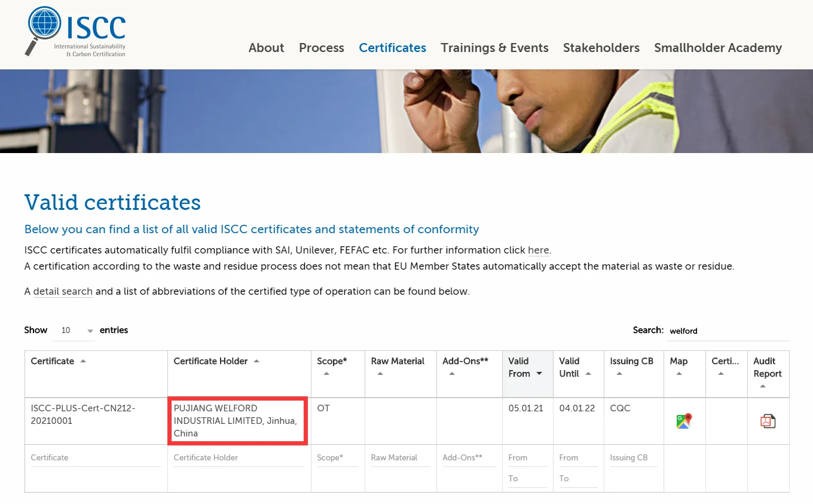Image resolution: width=813 pixels, height=504 pixels.
Task: Open the About menu
Action: coord(266,48)
